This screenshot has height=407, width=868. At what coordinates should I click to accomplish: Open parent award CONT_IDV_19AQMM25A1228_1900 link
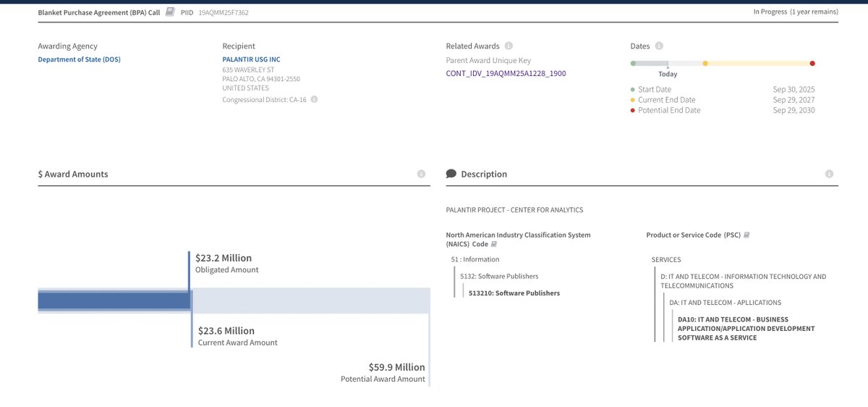pyautogui.click(x=506, y=74)
